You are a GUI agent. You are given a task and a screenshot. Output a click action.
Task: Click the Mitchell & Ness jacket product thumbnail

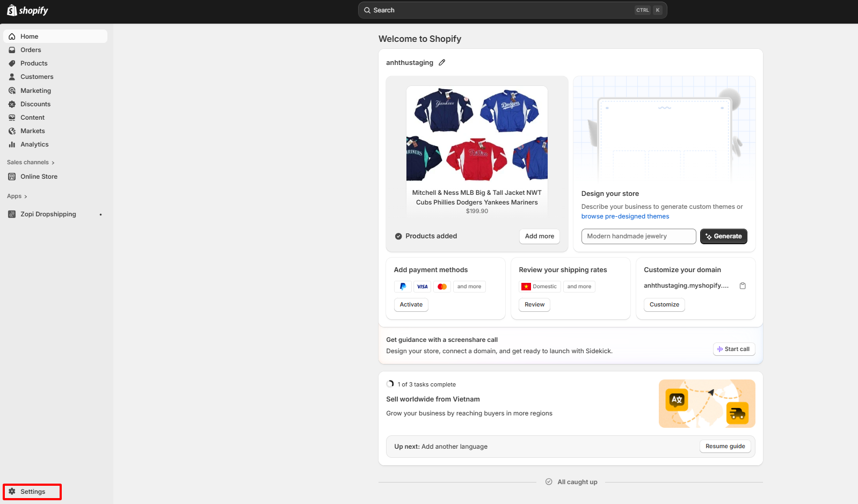point(477,134)
